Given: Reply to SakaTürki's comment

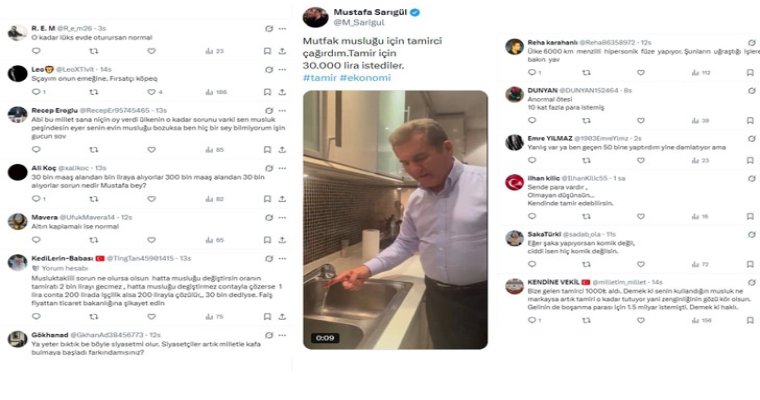Looking at the screenshot, I should pos(532,264).
